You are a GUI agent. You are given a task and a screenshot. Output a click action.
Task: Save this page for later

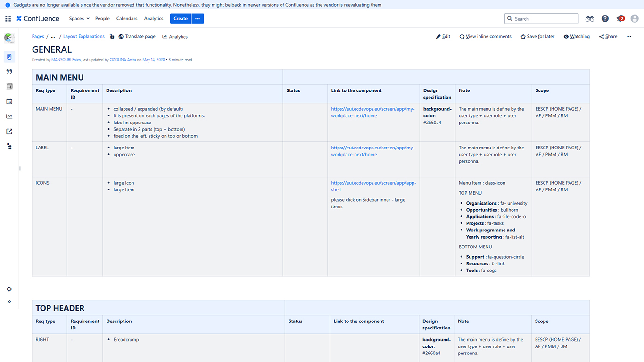537,37
